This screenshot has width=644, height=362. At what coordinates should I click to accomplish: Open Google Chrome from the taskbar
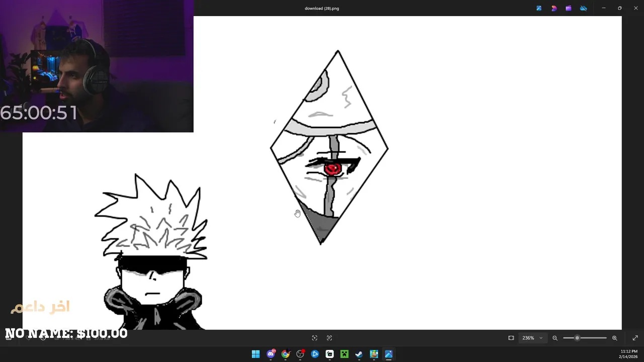(285, 354)
